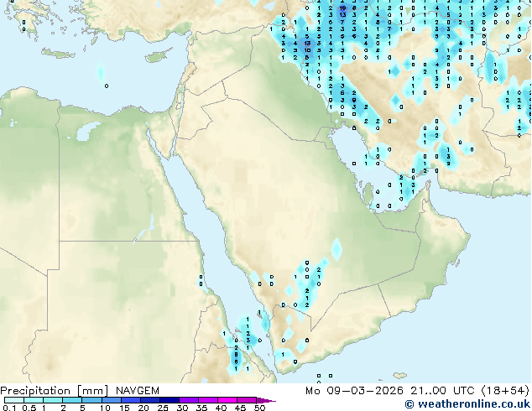
Task: Click the '0.5' legend scale label
Action: 29,408
